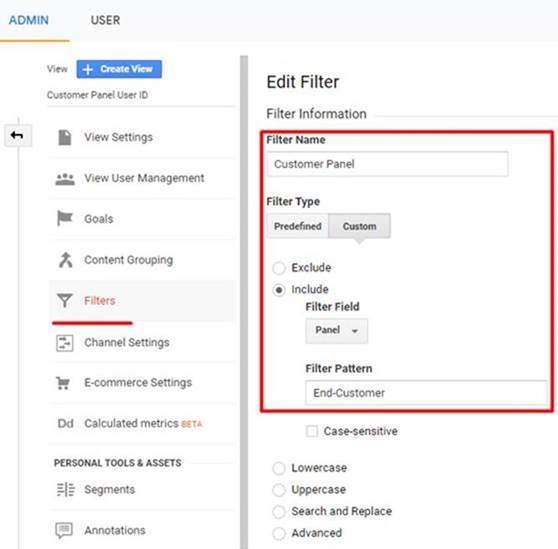558x549 pixels.
Task: Open View Settings document icon
Action: click(65, 137)
